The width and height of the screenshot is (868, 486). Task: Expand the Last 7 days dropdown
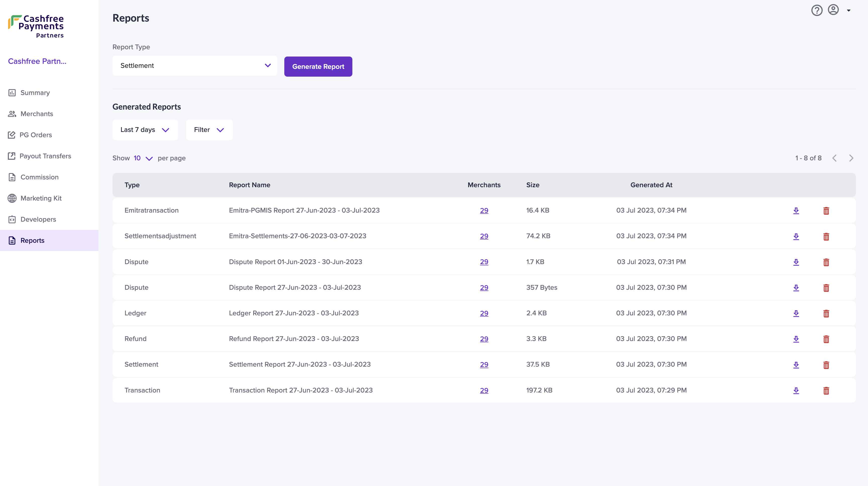pos(145,130)
